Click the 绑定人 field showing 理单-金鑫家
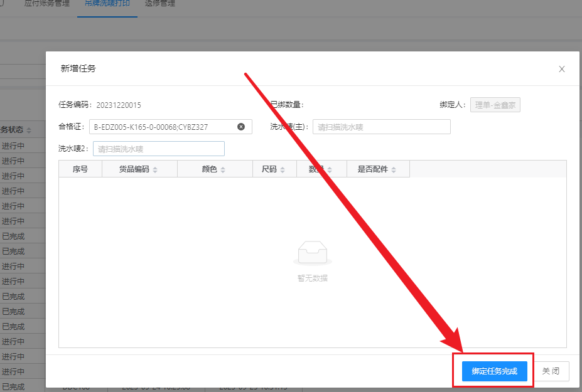Image resolution: width=582 pixels, height=392 pixels. [x=495, y=105]
